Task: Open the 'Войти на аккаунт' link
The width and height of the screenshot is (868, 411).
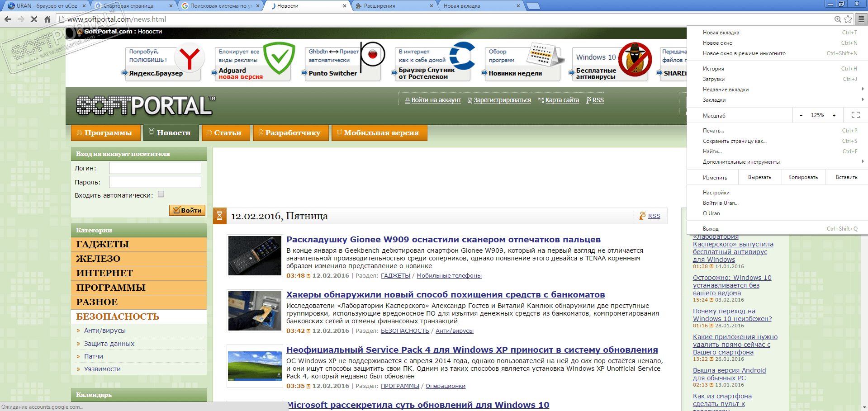Action: [x=436, y=100]
